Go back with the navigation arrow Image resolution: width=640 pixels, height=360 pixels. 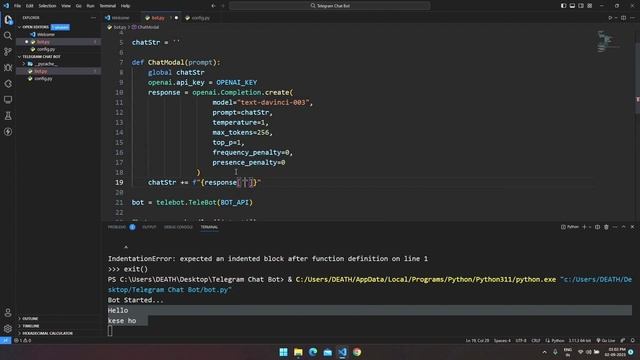click(x=213, y=6)
